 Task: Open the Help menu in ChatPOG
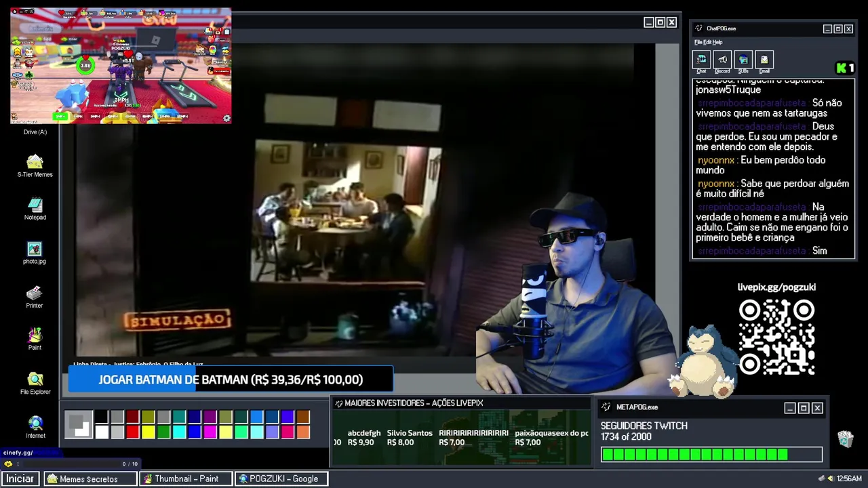point(717,42)
